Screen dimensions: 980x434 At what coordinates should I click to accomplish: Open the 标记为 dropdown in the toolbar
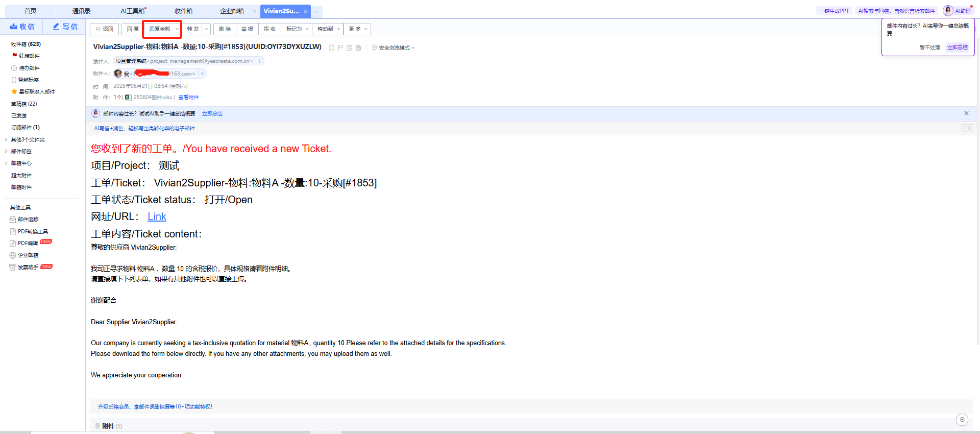[x=298, y=29]
